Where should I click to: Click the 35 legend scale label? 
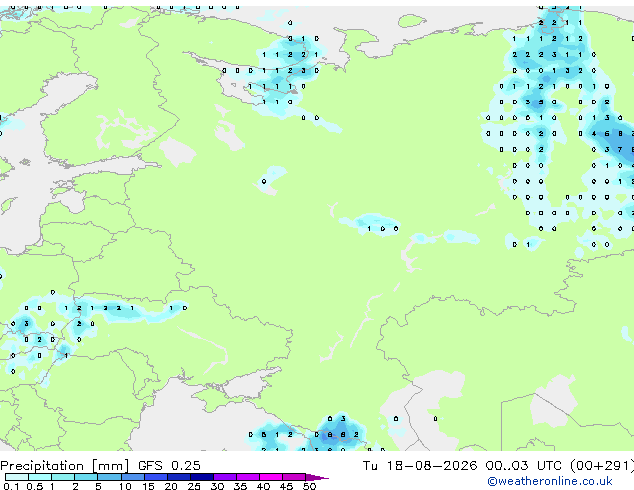coord(240,486)
